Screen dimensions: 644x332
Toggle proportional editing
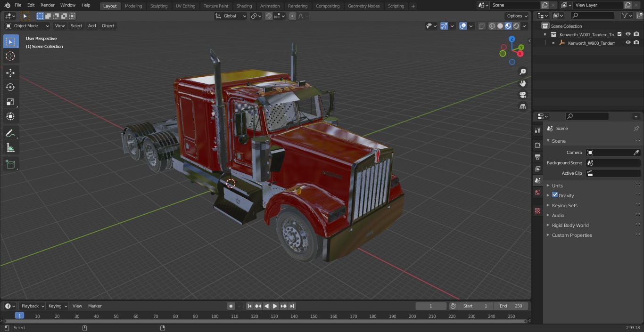point(292,16)
